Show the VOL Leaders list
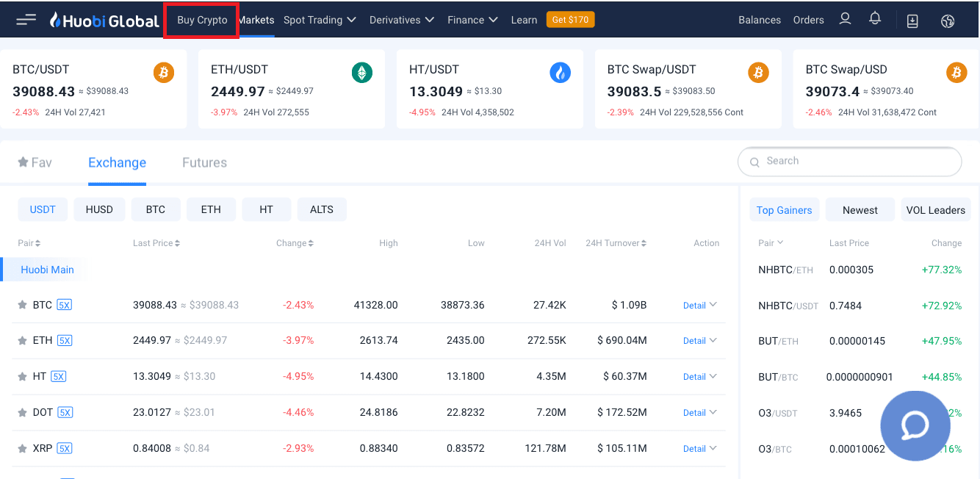This screenshot has height=479, width=980. pyautogui.click(x=936, y=210)
